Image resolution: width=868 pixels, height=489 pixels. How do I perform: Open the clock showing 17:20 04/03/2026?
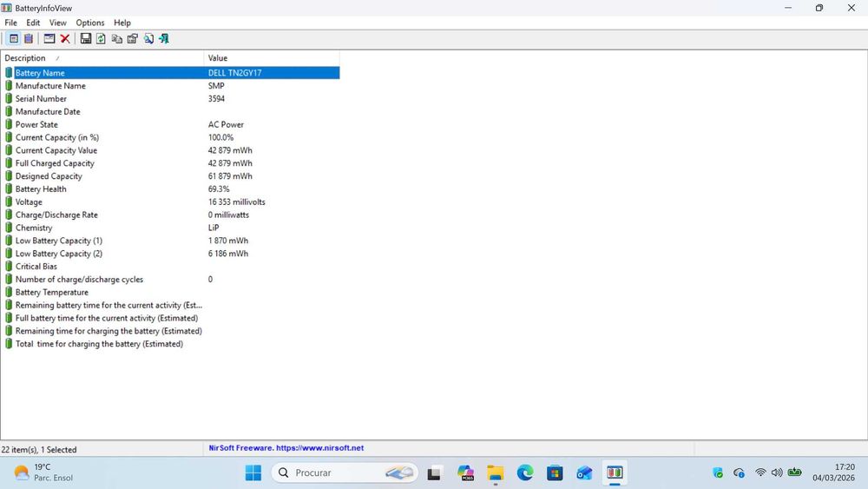(x=833, y=472)
